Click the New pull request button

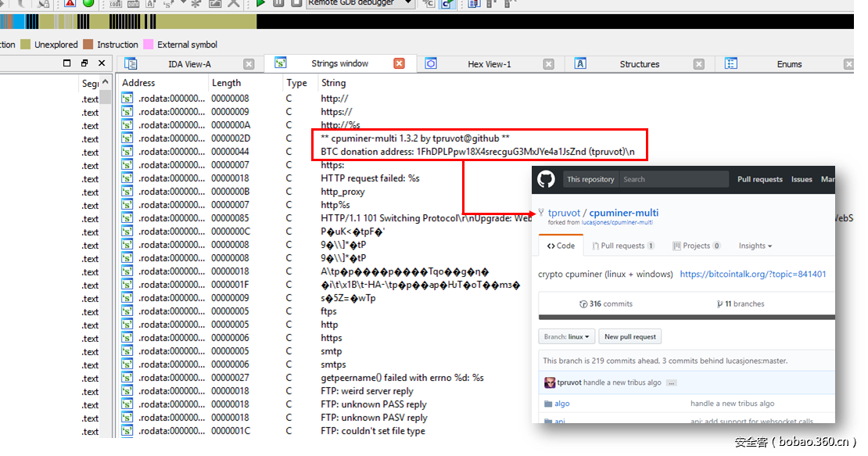(x=630, y=336)
